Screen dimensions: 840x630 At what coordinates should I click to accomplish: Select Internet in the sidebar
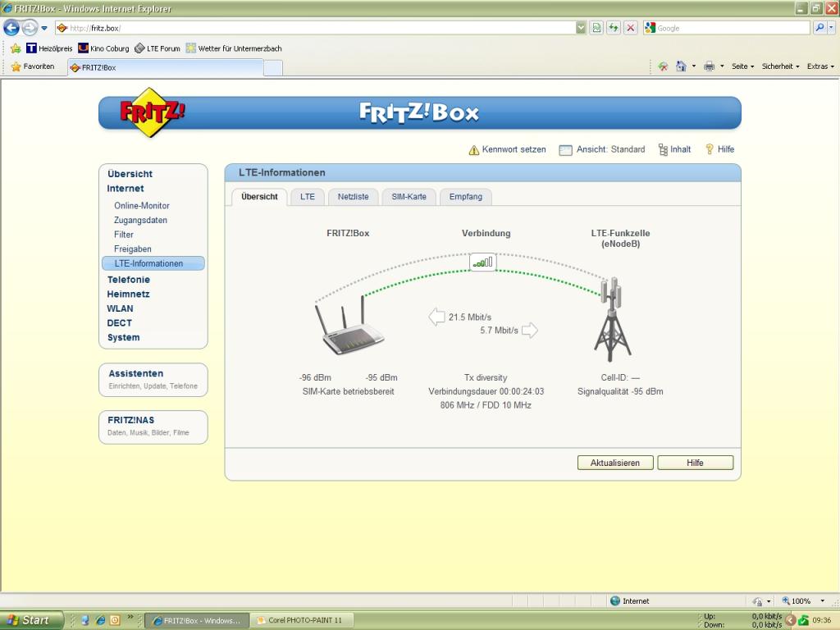coord(126,189)
